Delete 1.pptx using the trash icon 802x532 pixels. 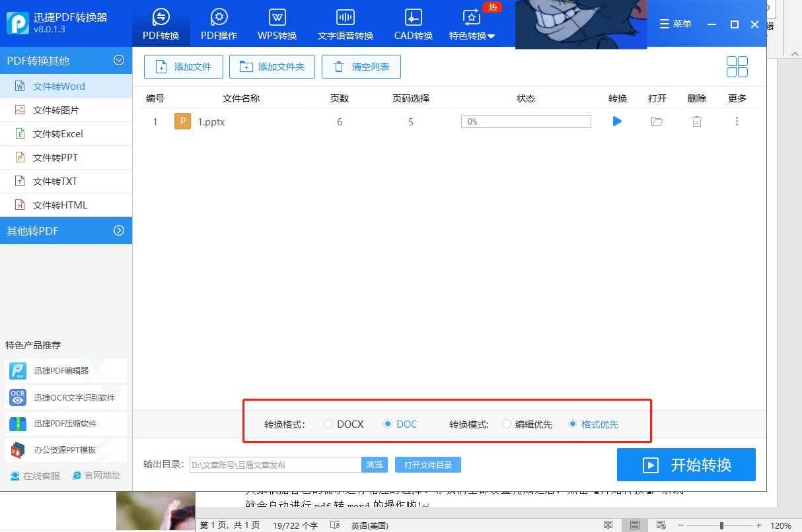click(x=696, y=121)
